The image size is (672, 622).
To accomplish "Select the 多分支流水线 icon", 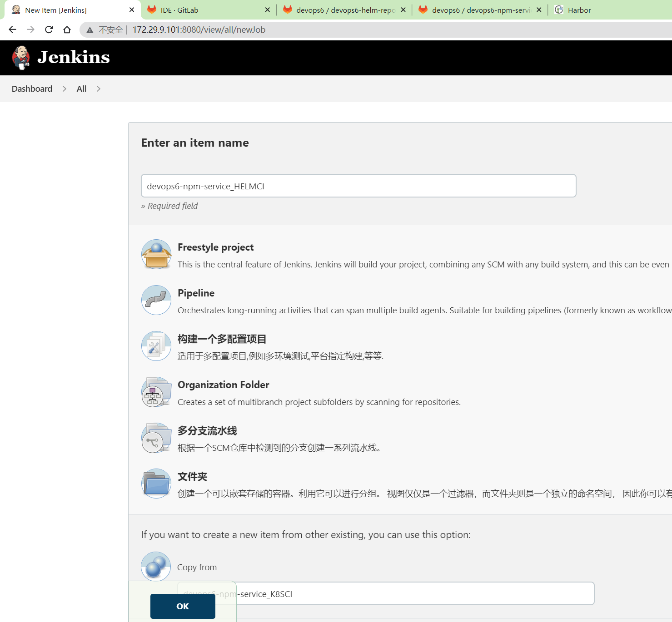I will [156, 438].
